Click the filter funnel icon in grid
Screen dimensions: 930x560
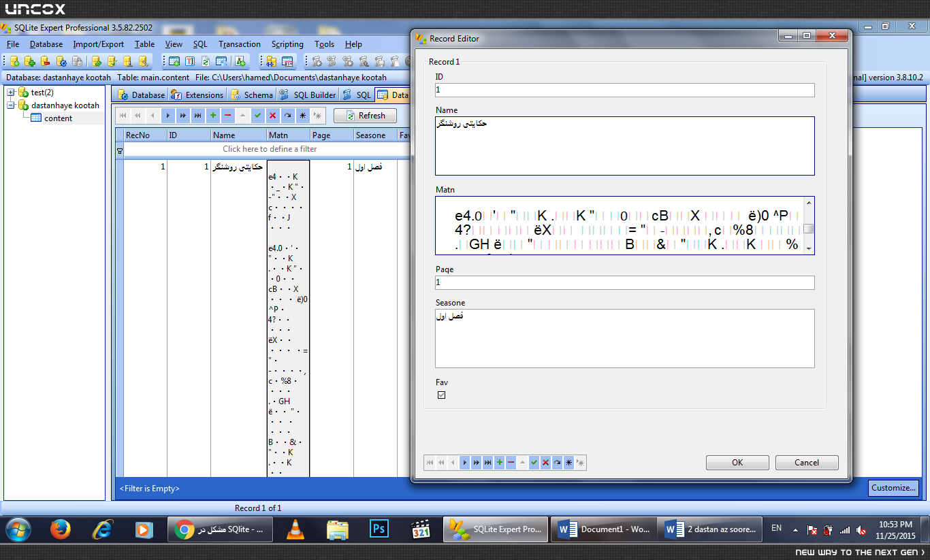click(120, 150)
